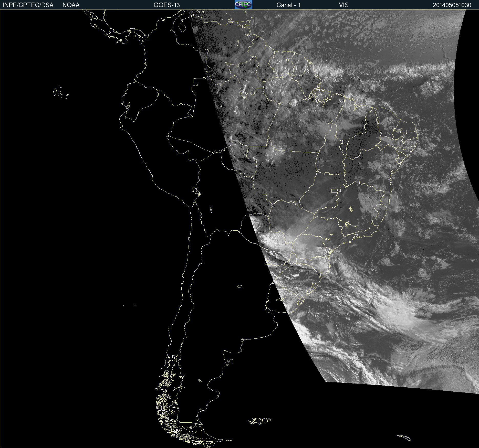The height and width of the screenshot is (448, 479).
Task: Click the CPTEC logo in the header
Action: coord(243,5)
